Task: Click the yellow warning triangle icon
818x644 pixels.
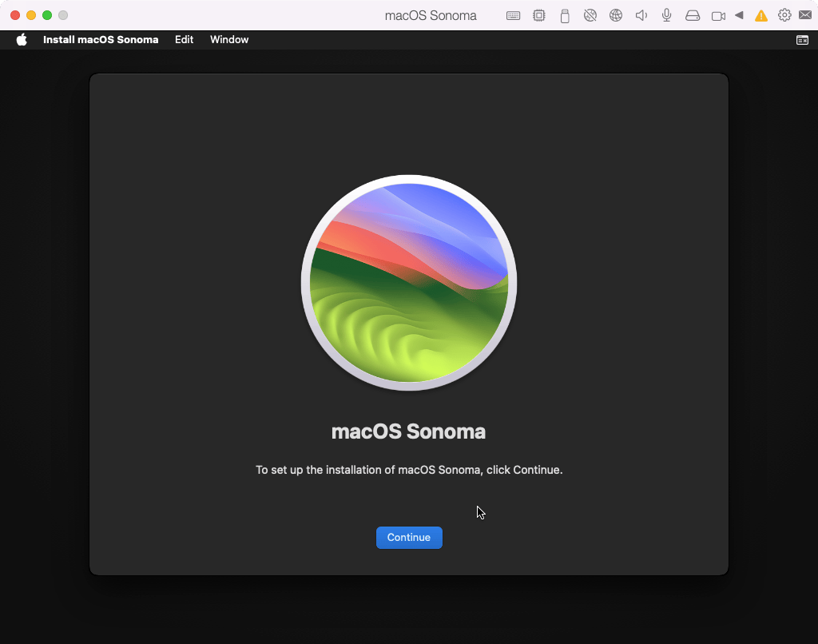Action: tap(761, 15)
